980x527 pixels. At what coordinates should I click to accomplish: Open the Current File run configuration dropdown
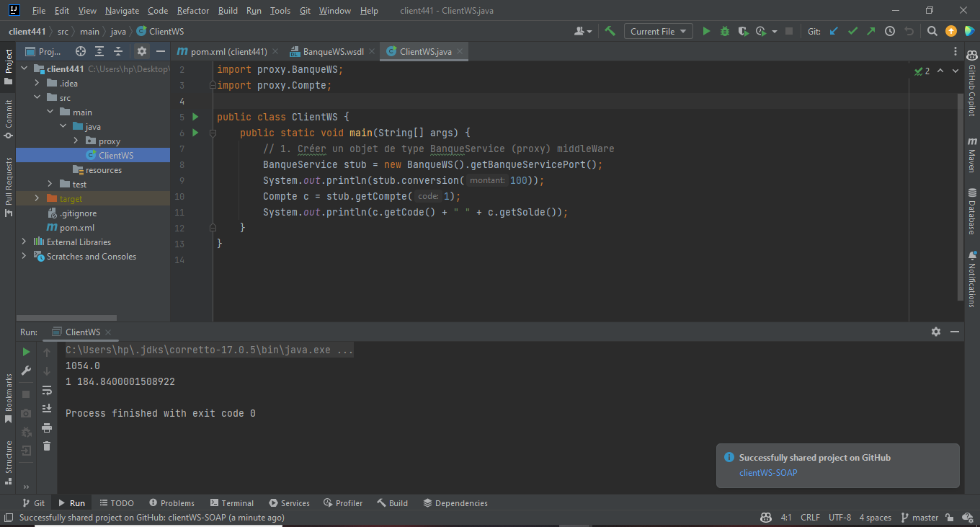click(x=659, y=31)
